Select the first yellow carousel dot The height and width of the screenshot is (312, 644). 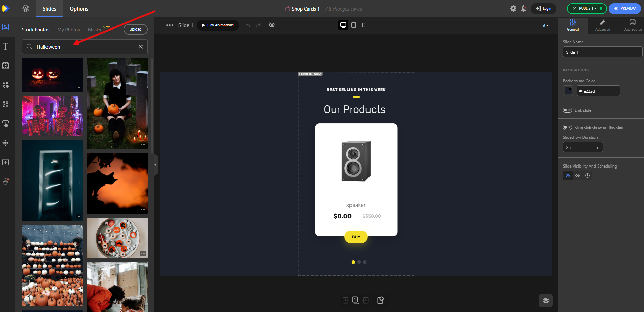pos(353,262)
